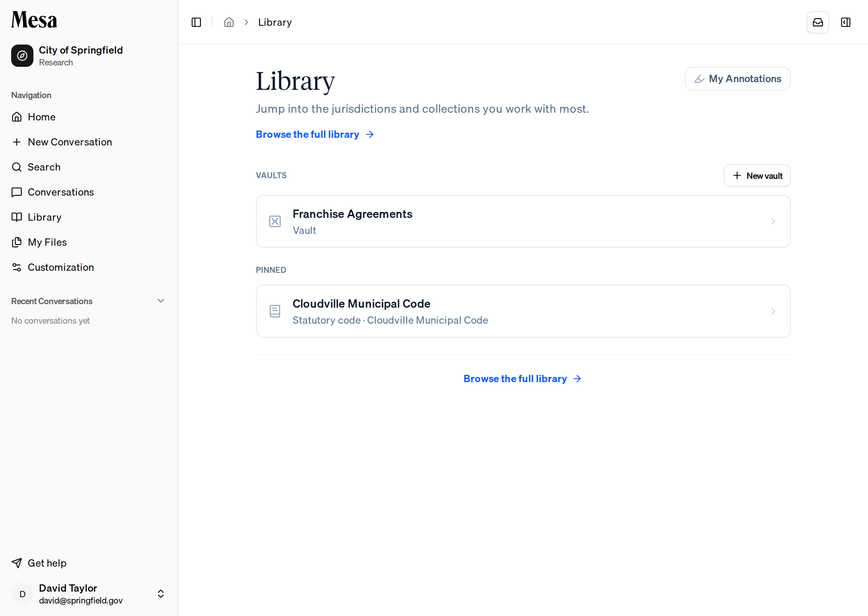
Task: Click the bottom Browse the full library link
Action: pos(522,379)
